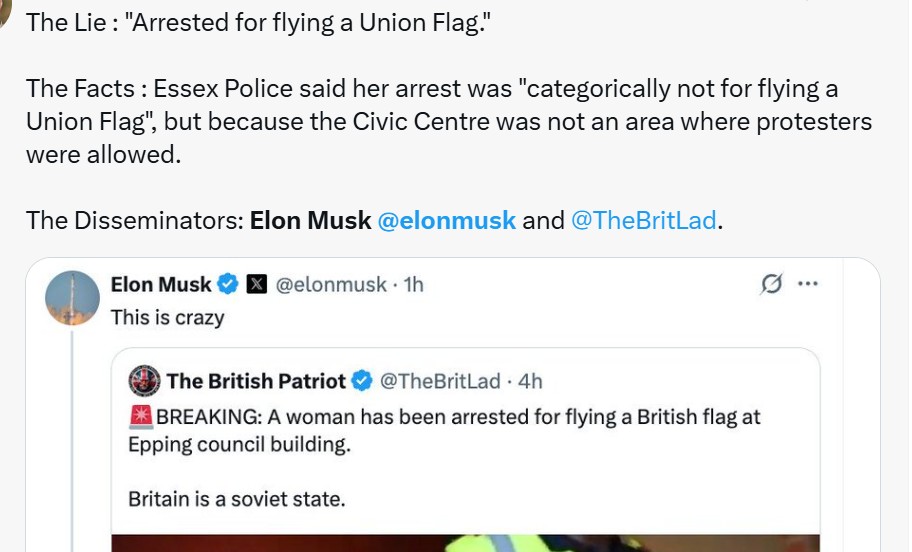Click the 1h timestamp on Elon's post
Image resolution: width=912 pixels, height=552 pixels.
tap(413, 285)
